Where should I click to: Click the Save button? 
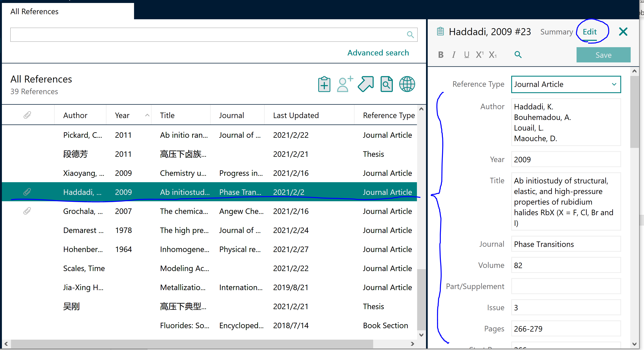tap(603, 55)
